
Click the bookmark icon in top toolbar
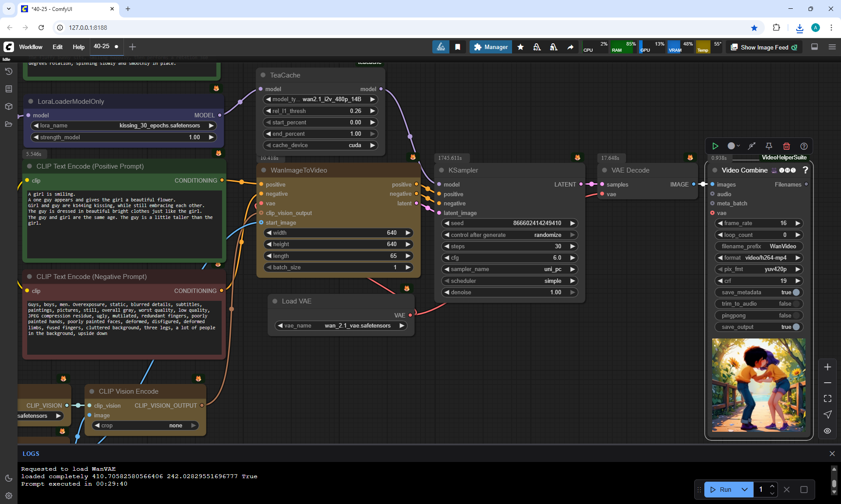tap(458, 47)
